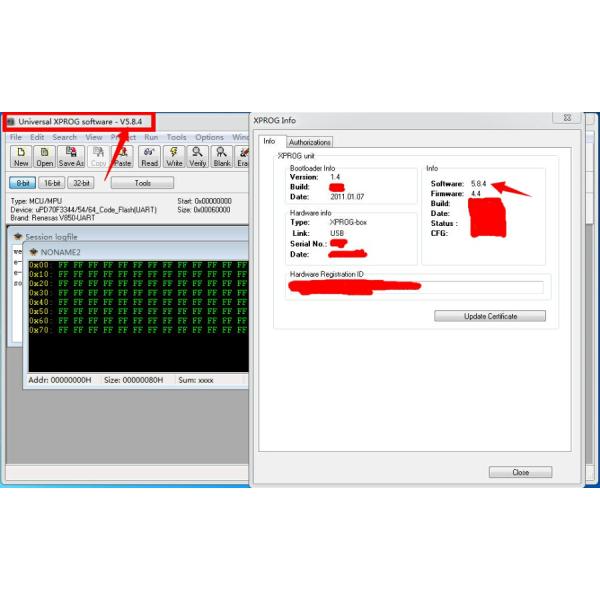Click the Write device toolbar icon
The image size is (600, 600).
[x=174, y=155]
